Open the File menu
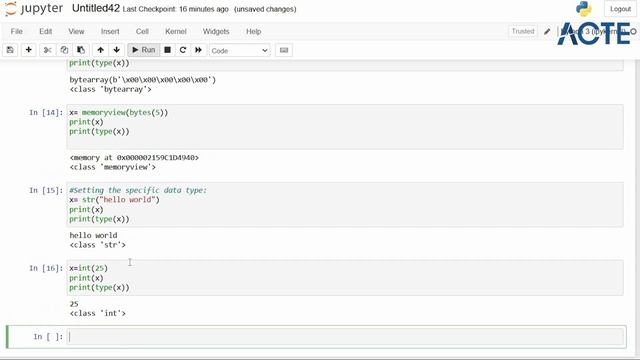The width and height of the screenshot is (640, 360). click(x=17, y=31)
